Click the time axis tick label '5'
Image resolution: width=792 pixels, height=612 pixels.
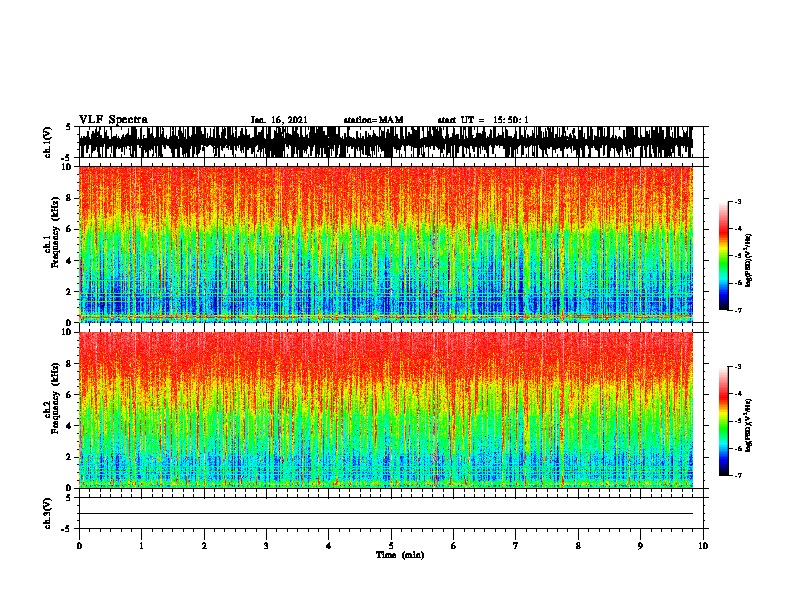391,546
